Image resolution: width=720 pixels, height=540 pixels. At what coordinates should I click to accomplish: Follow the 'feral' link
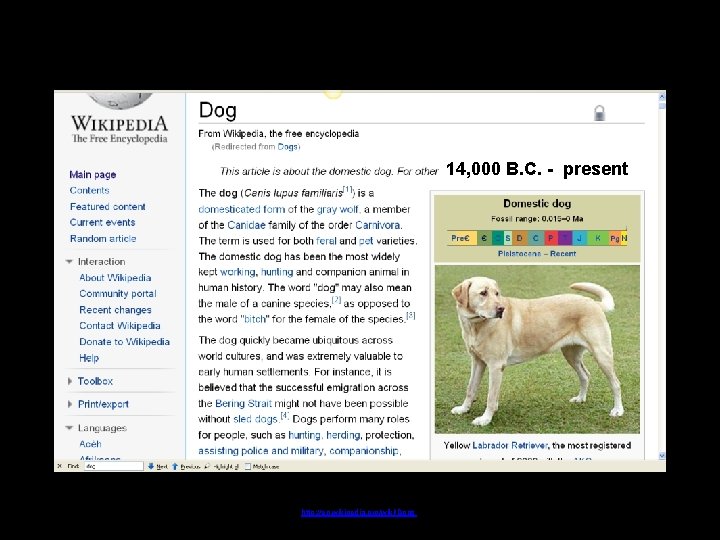tap(326, 241)
